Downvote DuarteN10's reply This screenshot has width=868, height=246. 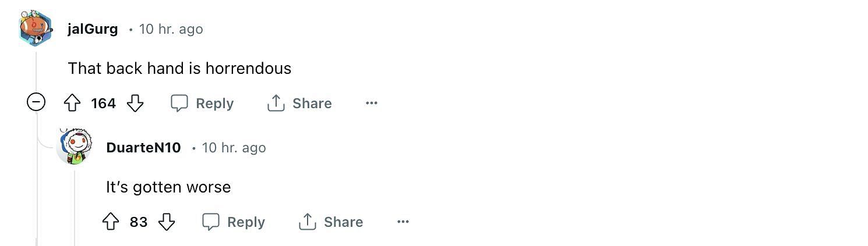[167, 222]
